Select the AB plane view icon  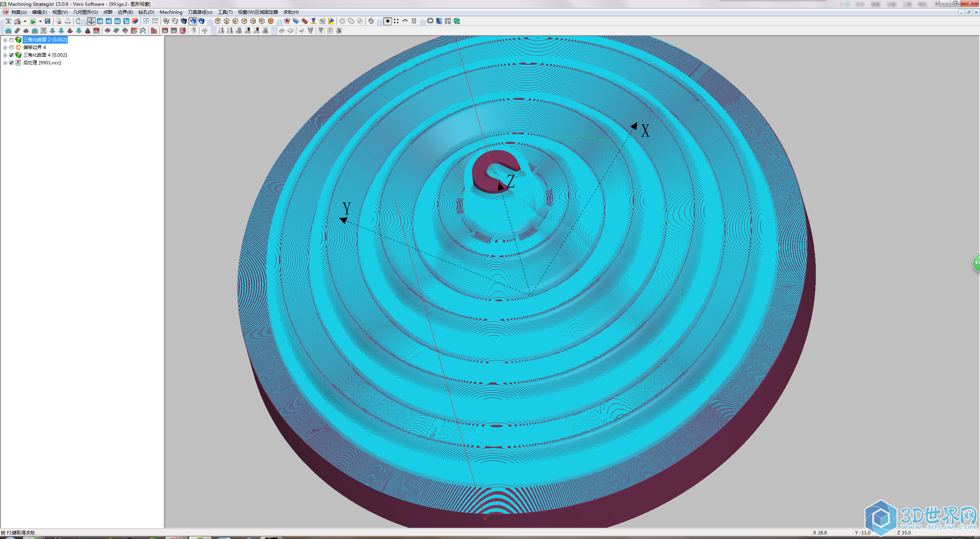tap(100, 21)
